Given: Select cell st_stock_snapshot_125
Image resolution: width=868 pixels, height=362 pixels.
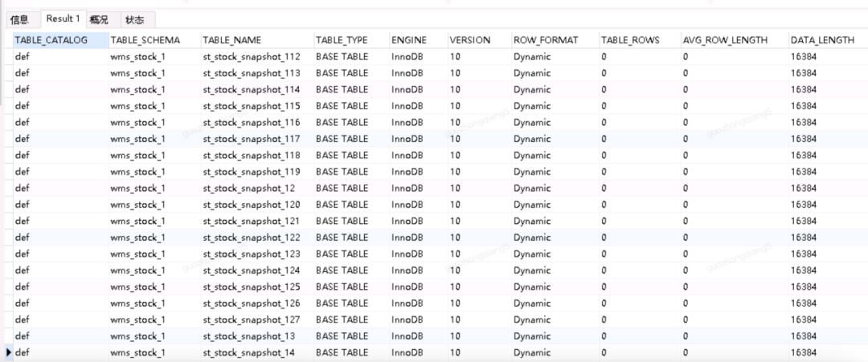Looking at the screenshot, I should pyautogui.click(x=257, y=287).
